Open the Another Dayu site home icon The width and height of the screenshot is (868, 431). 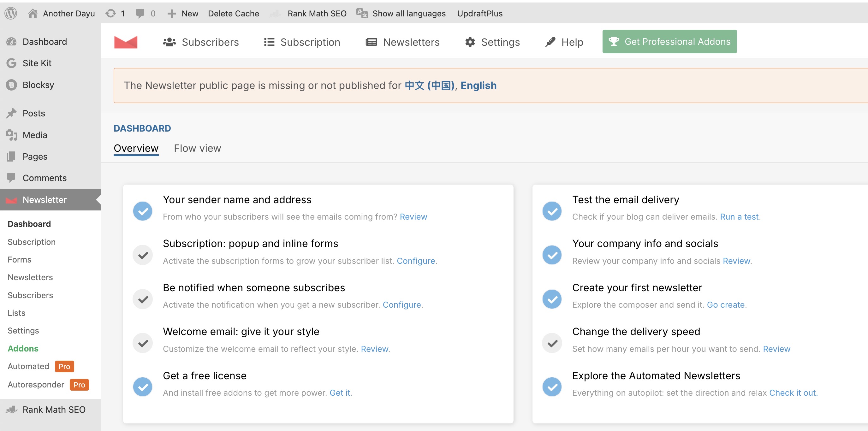33,14
